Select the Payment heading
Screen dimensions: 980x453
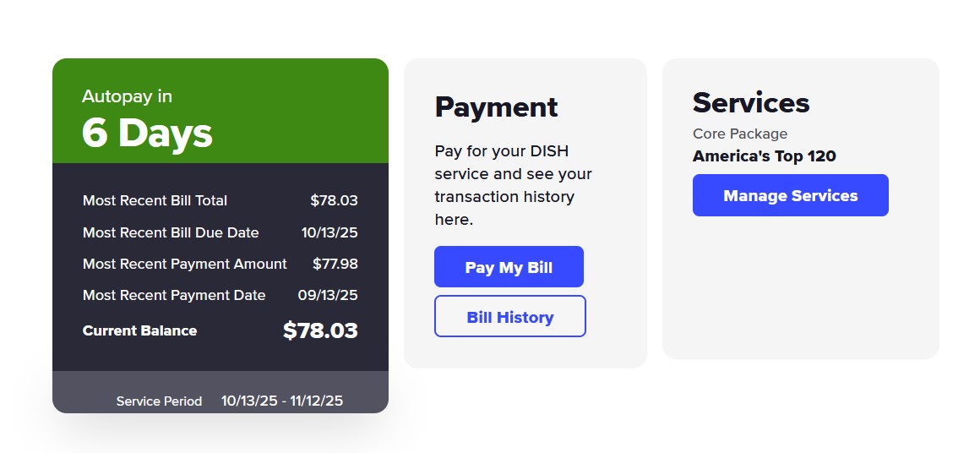pyautogui.click(x=496, y=107)
